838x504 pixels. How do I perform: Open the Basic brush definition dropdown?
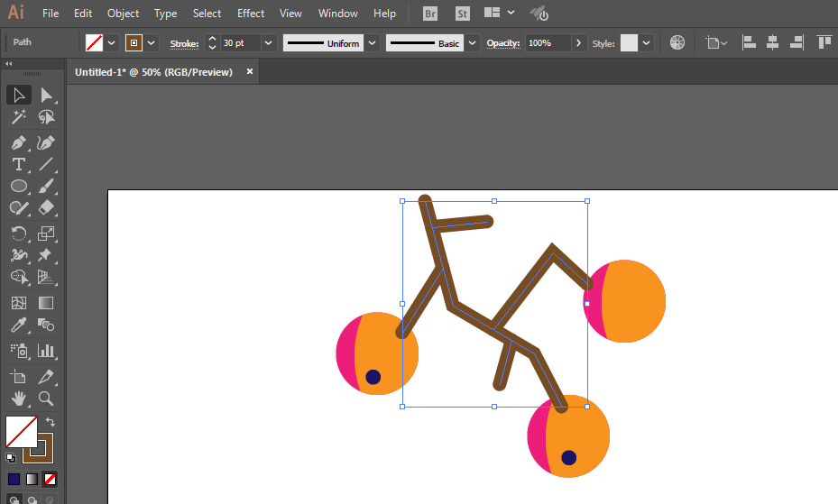pos(472,43)
